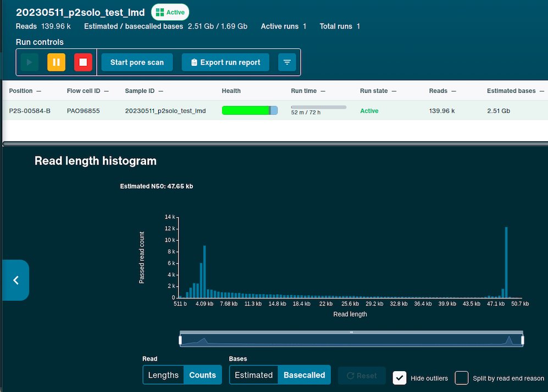
Task: Collapse the left sidebar via the chevron
Action: 15,280
